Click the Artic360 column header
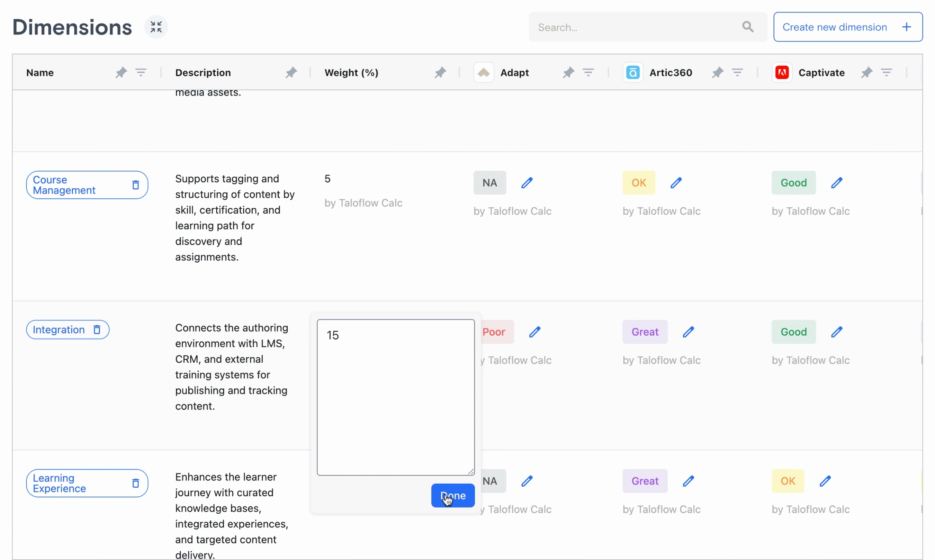The width and height of the screenshot is (935, 560). (670, 73)
